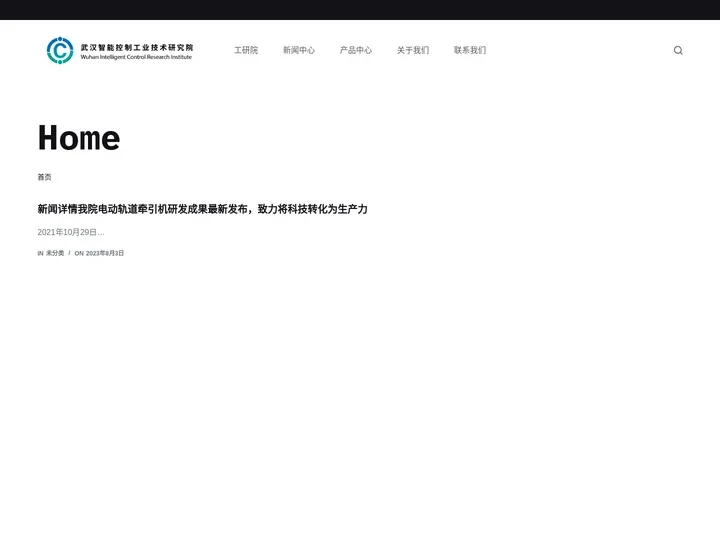Open 产品中心 in the navigation
Viewport: 720px width, 540px height.
tap(356, 51)
